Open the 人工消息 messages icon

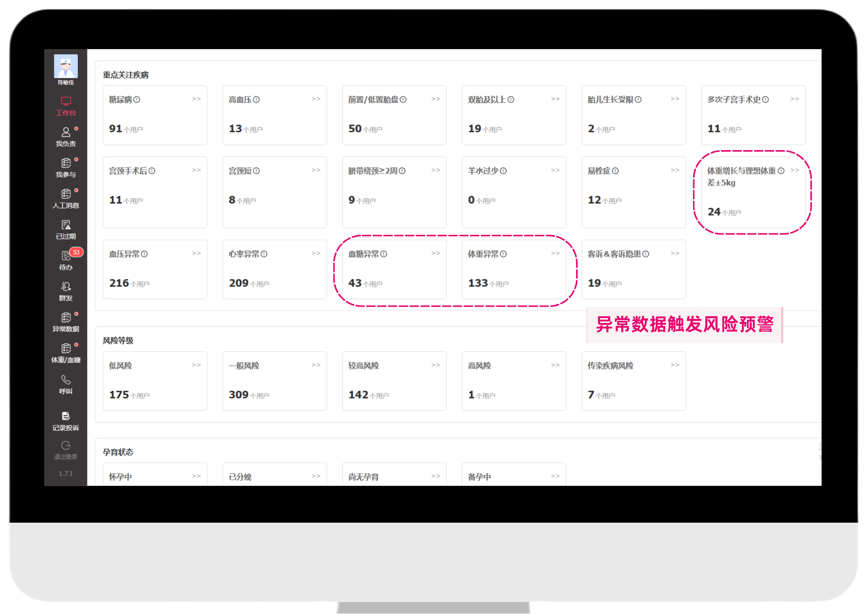pos(66,194)
